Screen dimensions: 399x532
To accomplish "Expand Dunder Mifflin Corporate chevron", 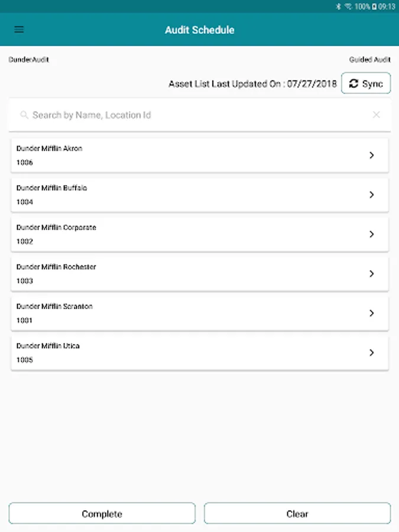I will click(371, 234).
